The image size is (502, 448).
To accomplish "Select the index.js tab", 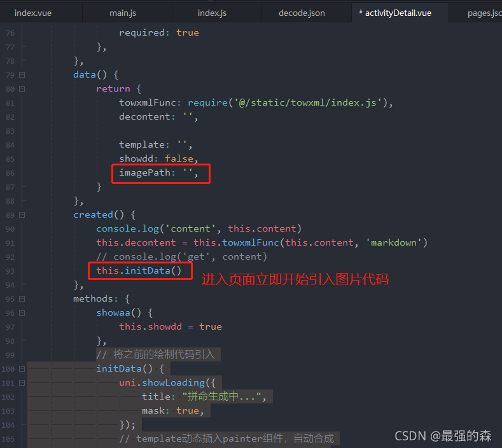I will click(212, 13).
